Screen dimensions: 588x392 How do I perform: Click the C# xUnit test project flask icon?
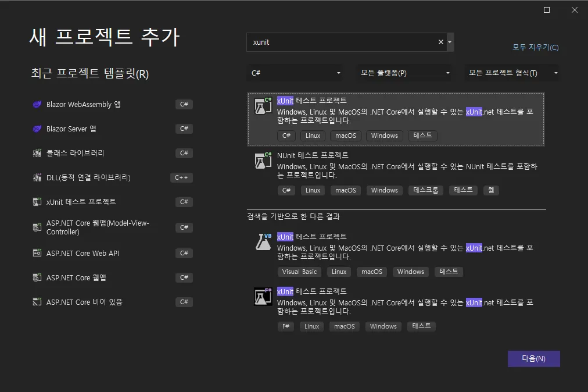[263, 106]
